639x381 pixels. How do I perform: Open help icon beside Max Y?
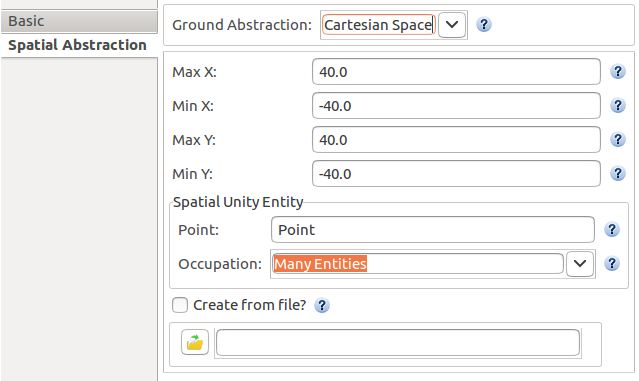[x=617, y=140]
